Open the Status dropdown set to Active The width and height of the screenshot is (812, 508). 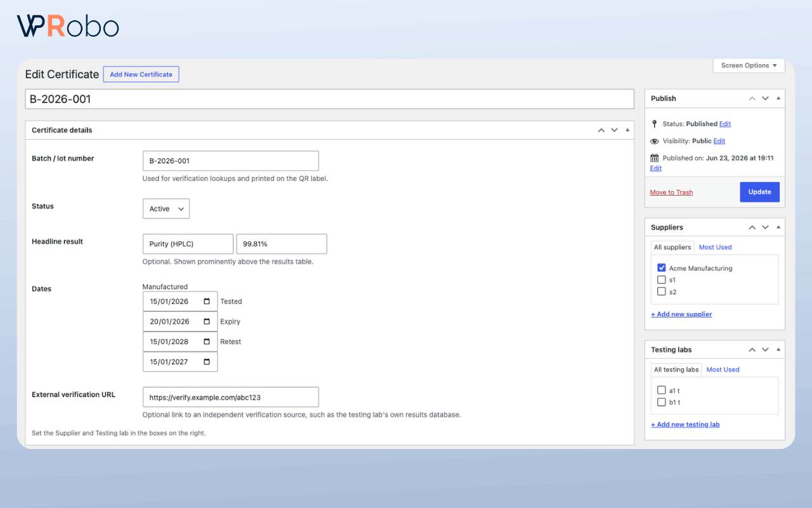pos(166,209)
